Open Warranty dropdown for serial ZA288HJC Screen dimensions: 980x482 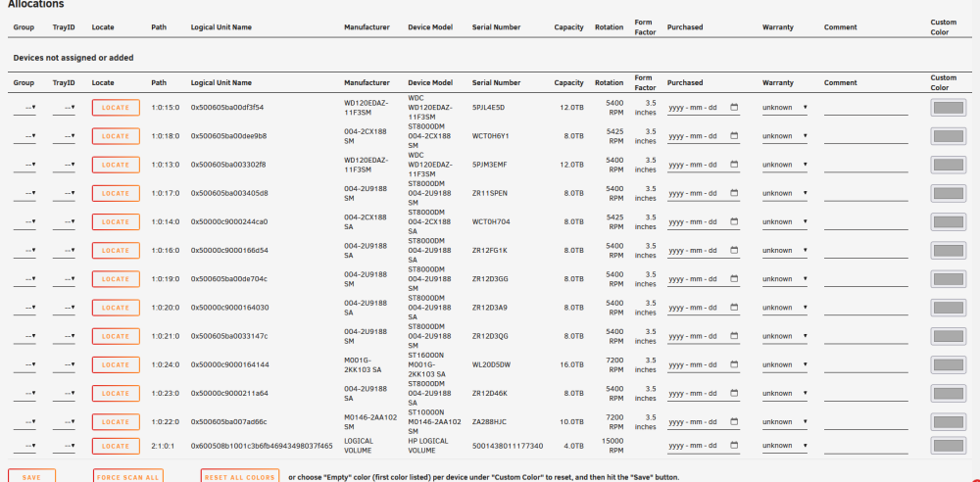(x=784, y=422)
